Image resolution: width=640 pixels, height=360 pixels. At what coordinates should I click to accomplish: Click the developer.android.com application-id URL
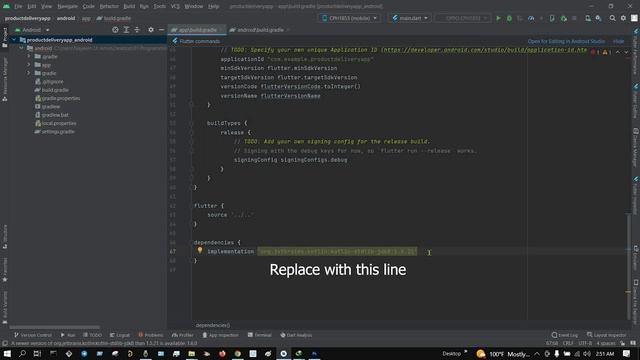[484, 50]
